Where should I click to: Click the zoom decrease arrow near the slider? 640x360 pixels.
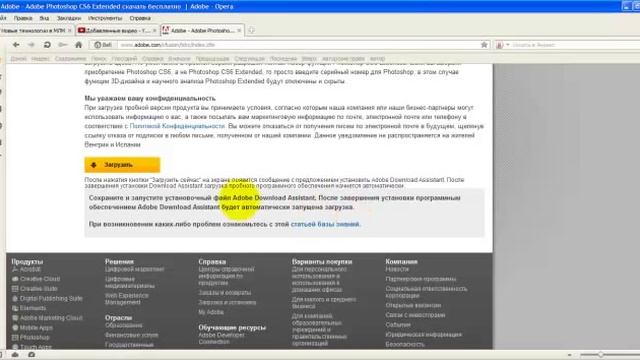[570, 355]
